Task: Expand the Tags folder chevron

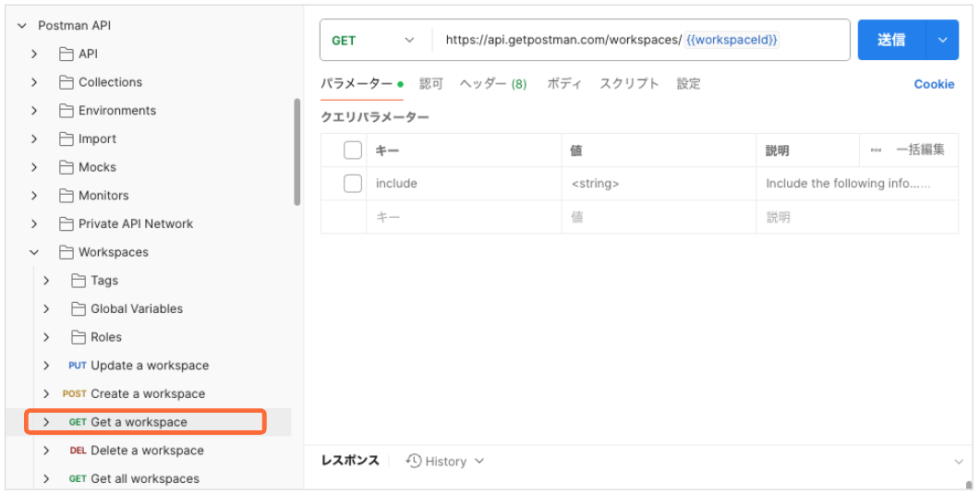Action: (x=46, y=281)
